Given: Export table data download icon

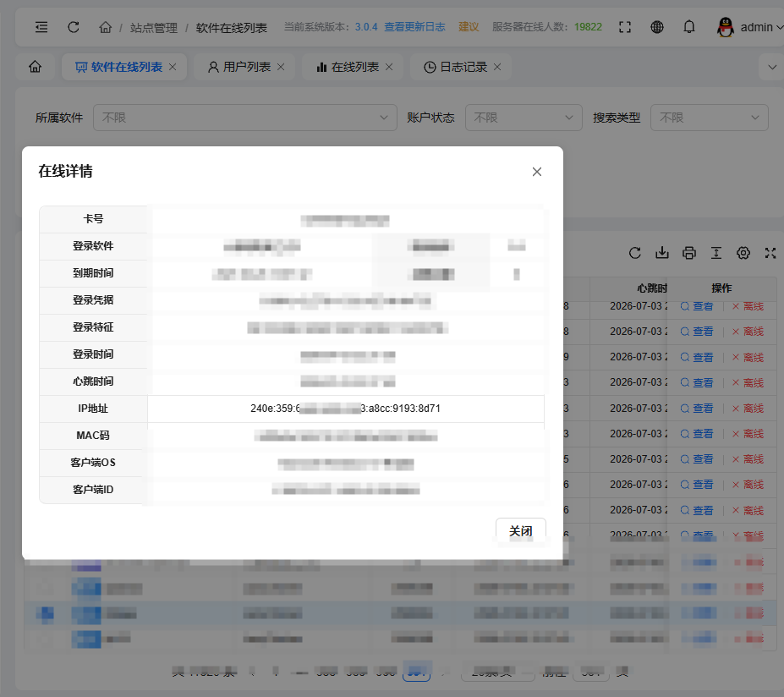Looking at the screenshot, I should click(662, 253).
